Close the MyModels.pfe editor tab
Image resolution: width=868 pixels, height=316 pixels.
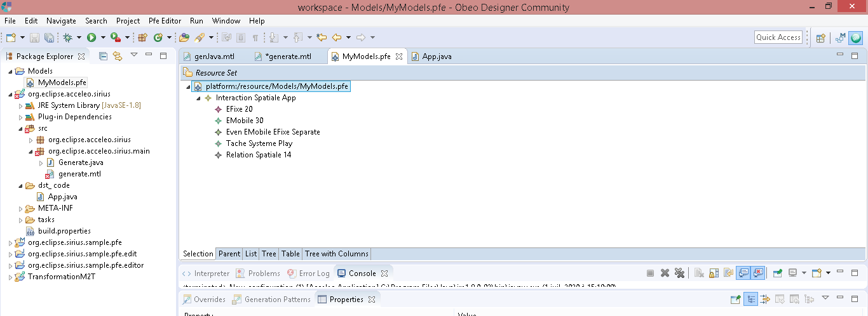tap(399, 56)
